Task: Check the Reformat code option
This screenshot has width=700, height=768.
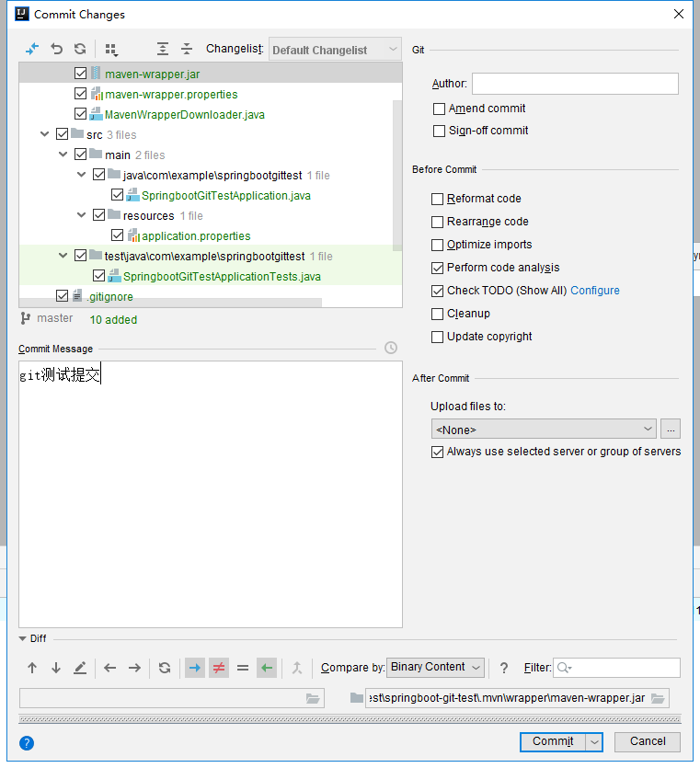Action: 437,199
